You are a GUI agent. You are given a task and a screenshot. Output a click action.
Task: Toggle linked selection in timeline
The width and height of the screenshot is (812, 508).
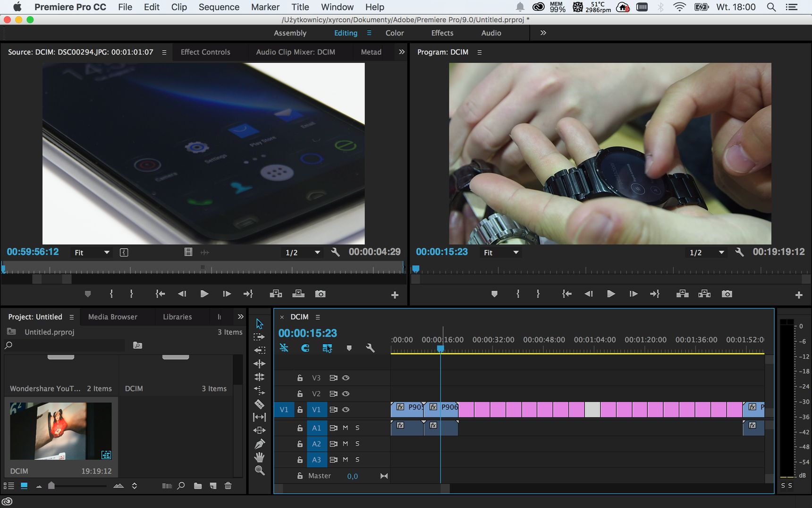tap(327, 348)
